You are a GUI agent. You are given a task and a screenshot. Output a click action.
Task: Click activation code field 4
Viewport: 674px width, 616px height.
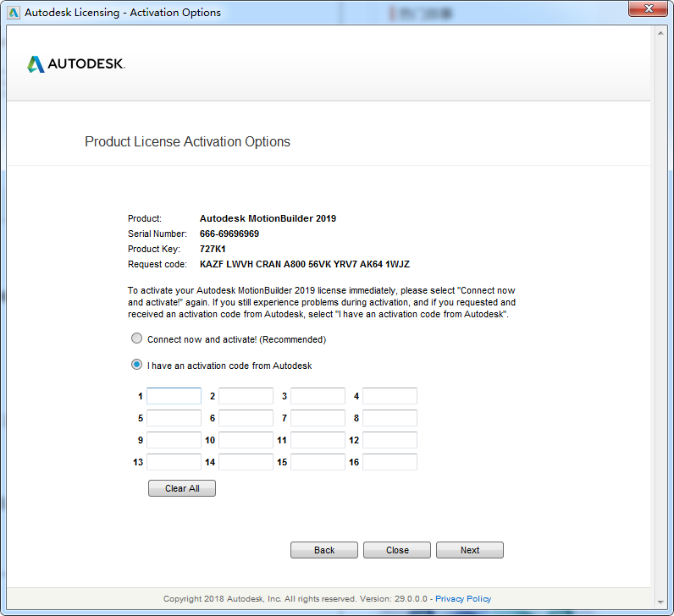389,396
